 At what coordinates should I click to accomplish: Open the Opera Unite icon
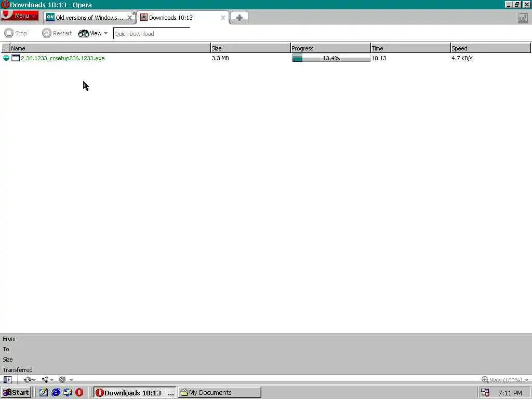click(x=47, y=380)
